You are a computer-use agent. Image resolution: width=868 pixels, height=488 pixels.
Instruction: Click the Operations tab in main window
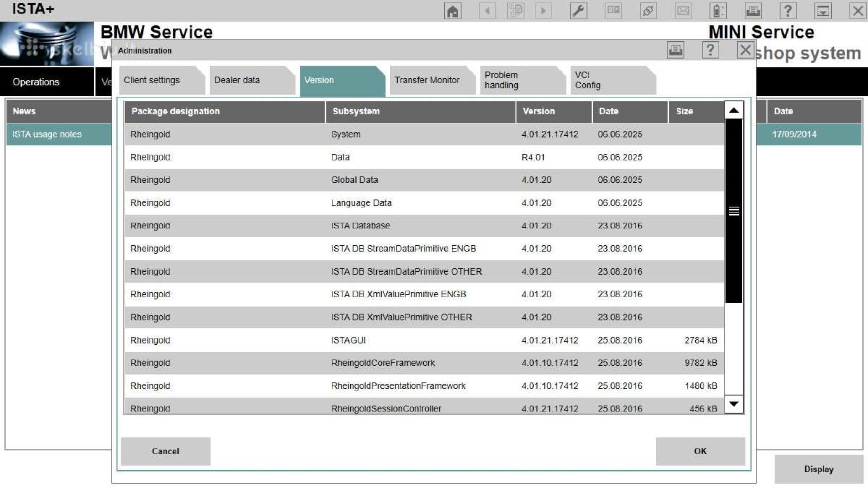pos(47,82)
